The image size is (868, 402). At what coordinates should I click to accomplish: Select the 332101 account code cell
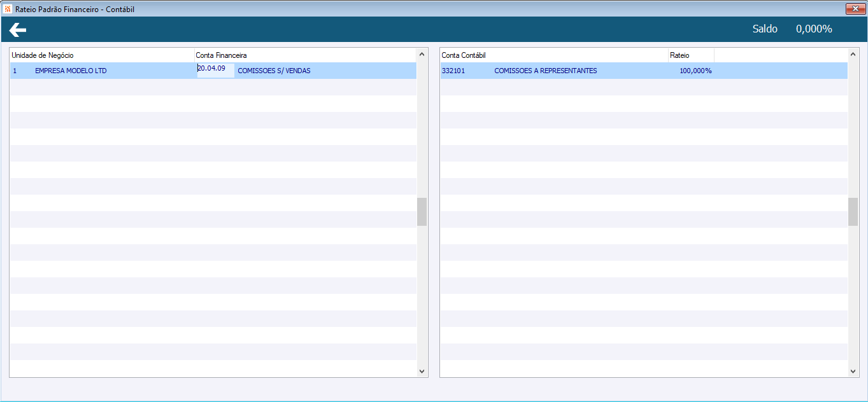pos(453,71)
